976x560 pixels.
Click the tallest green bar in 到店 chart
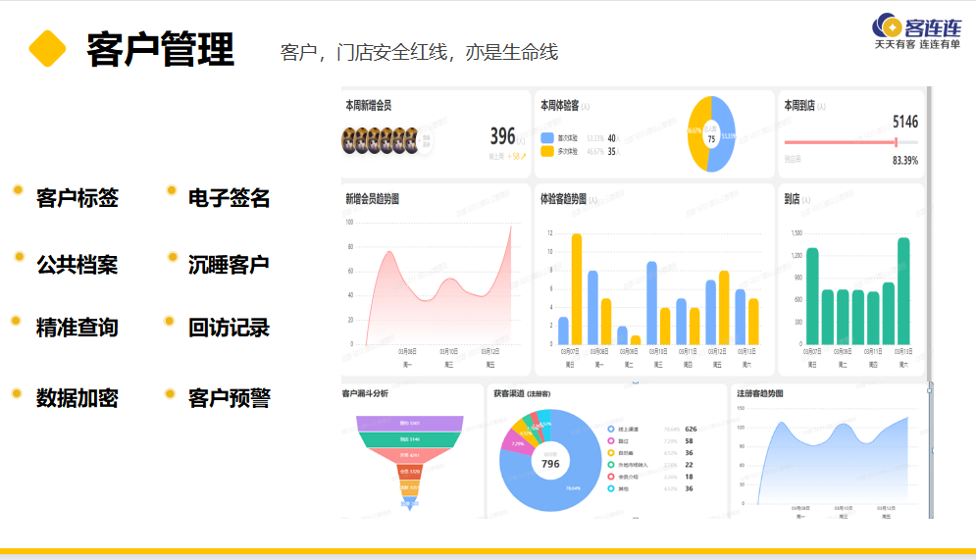(x=903, y=291)
